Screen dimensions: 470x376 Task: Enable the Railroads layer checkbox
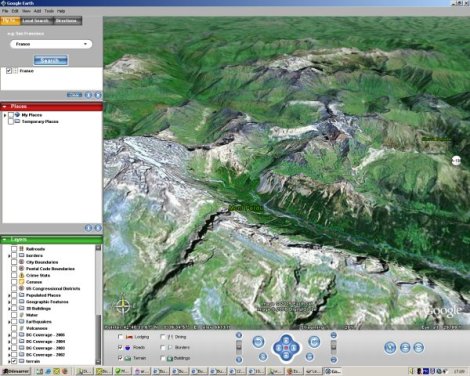[x=14, y=249]
